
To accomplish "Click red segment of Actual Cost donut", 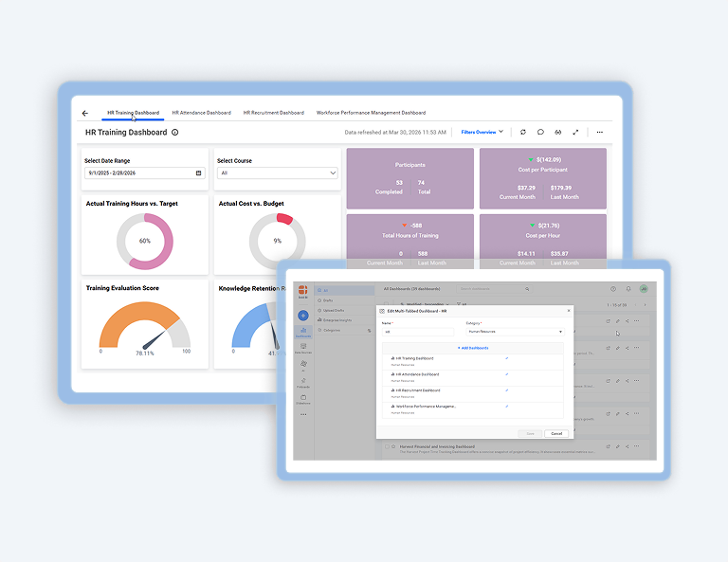I will tap(285, 218).
